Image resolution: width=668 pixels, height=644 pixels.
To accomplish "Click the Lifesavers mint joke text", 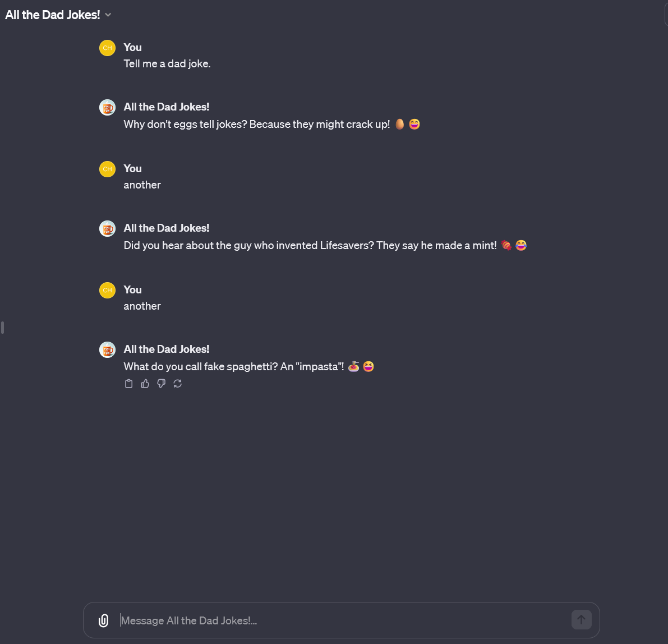I will pos(310,246).
